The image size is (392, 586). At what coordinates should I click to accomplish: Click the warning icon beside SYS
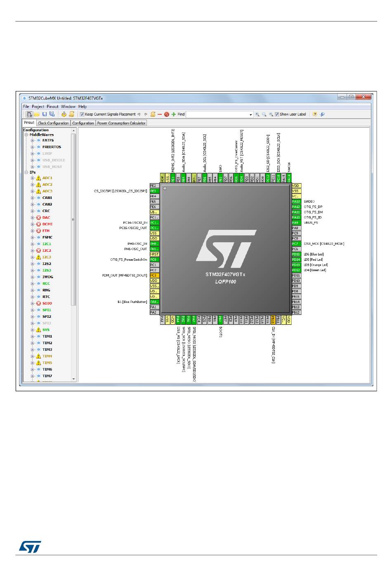click(x=39, y=330)
